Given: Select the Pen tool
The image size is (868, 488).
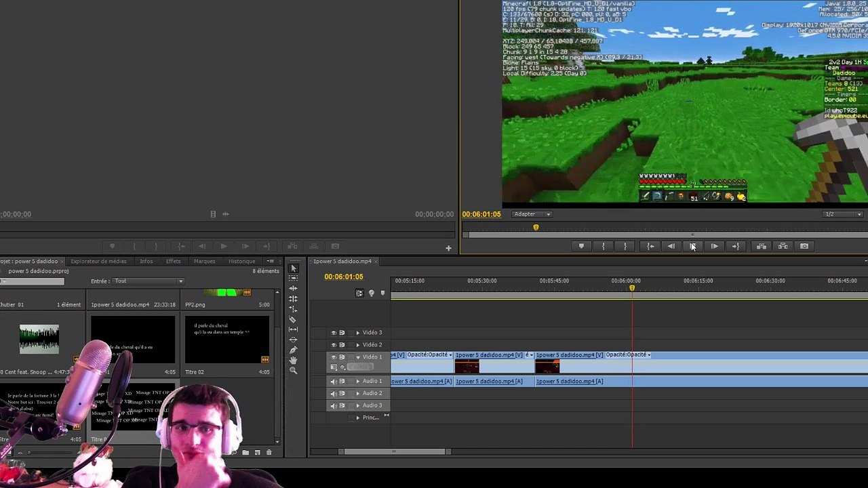Looking at the screenshot, I should pos(294,350).
